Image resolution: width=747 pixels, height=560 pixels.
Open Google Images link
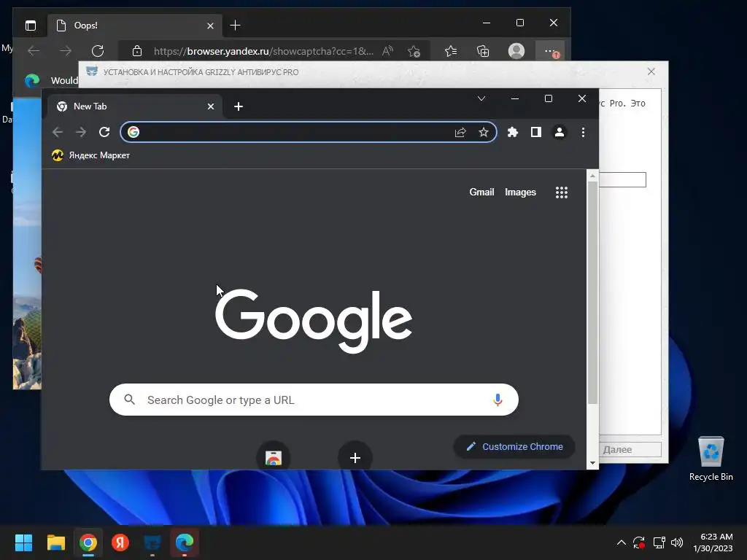click(520, 192)
